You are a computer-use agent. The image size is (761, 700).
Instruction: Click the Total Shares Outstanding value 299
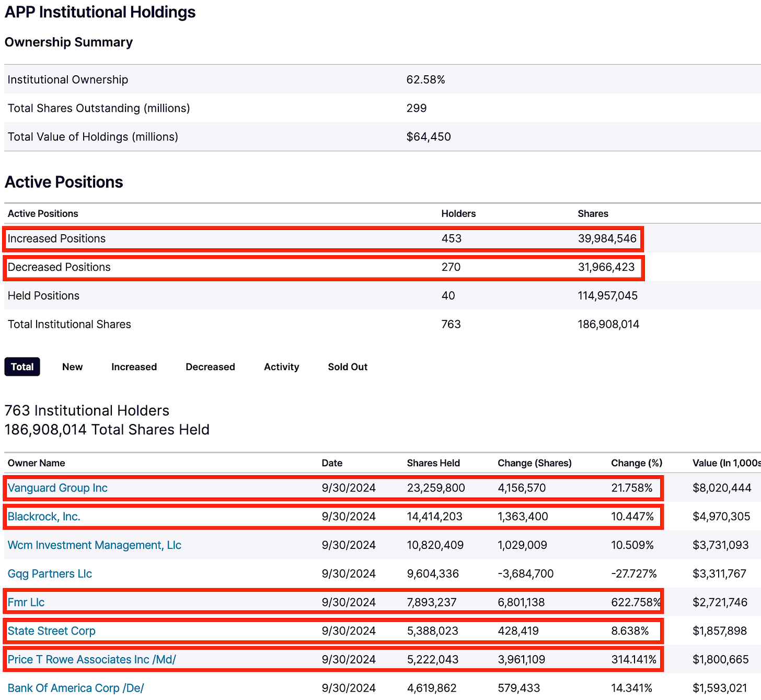click(x=417, y=108)
